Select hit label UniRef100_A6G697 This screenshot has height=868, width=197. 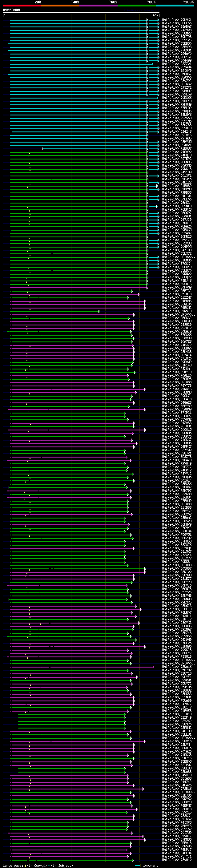coord(176,213)
